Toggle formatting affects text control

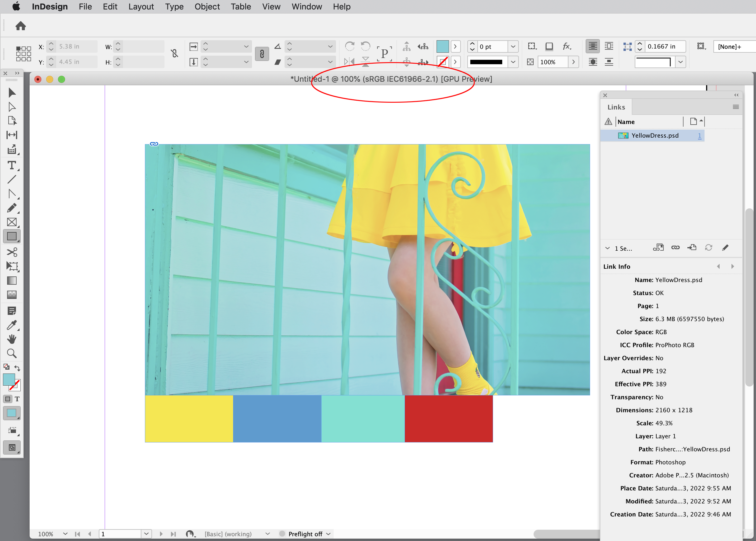coord(17,399)
